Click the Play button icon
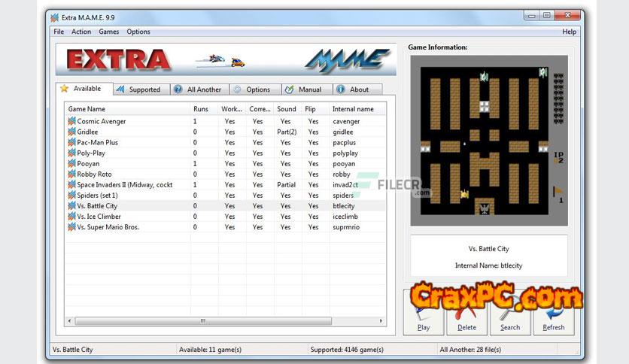The image size is (629, 364). pyautogui.click(x=424, y=311)
